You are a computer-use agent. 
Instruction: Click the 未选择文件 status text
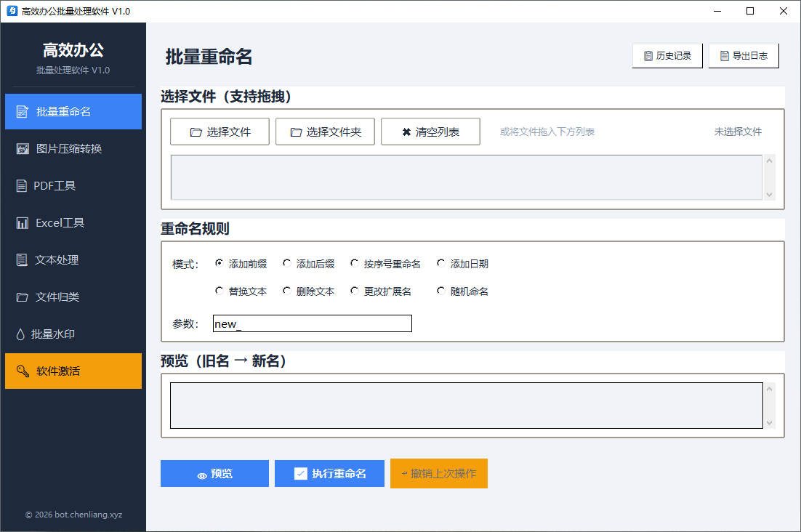coord(738,132)
